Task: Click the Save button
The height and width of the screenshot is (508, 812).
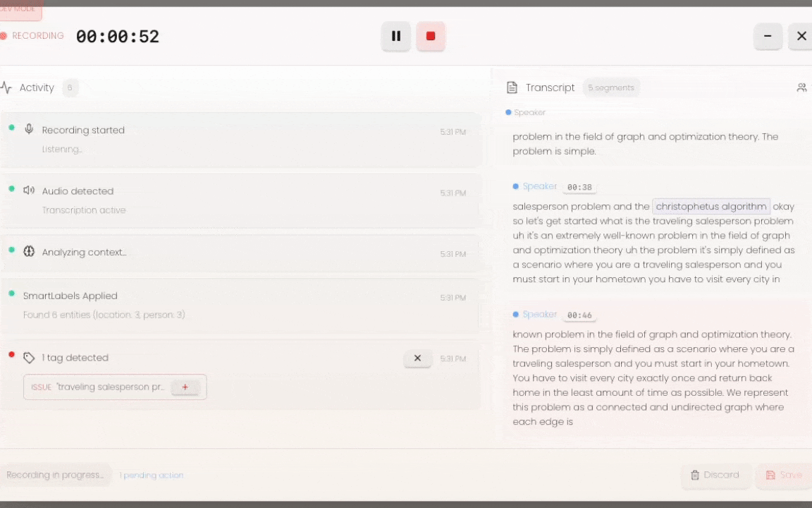Action: pos(784,475)
